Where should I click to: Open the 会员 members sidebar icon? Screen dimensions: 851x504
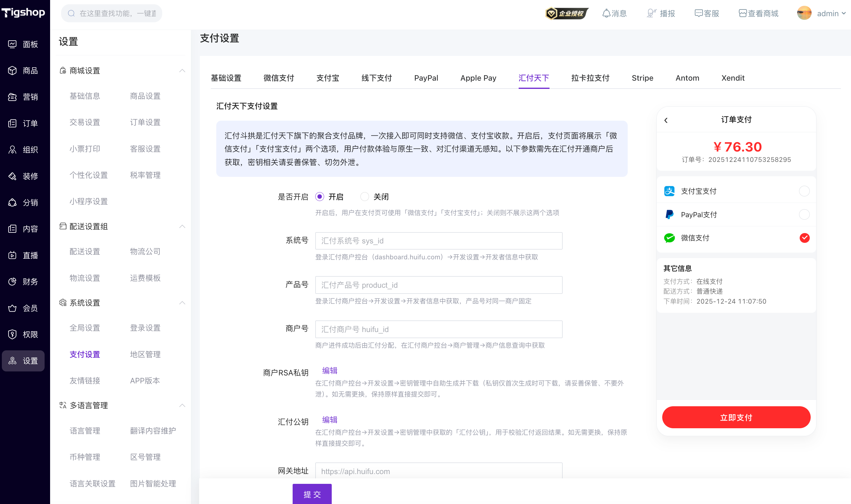point(12,308)
